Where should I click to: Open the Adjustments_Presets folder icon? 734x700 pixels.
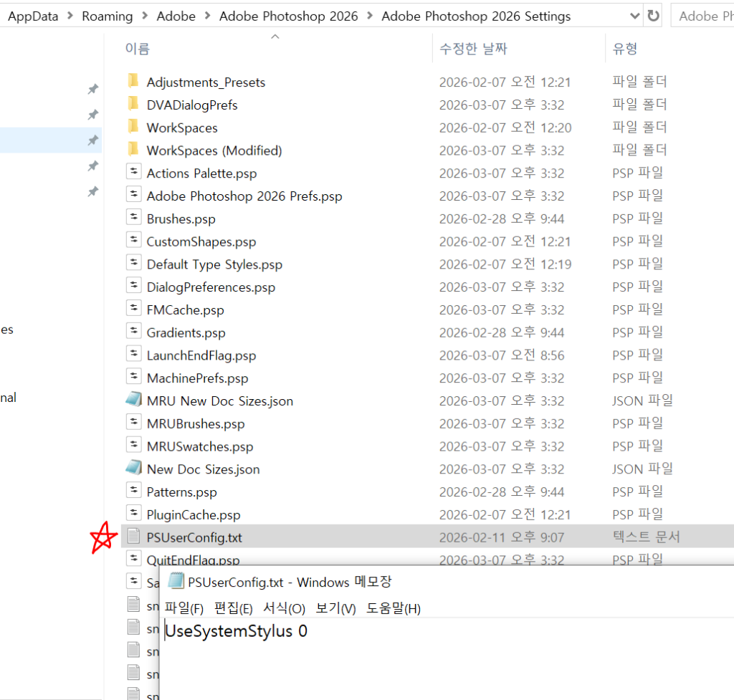tap(133, 82)
